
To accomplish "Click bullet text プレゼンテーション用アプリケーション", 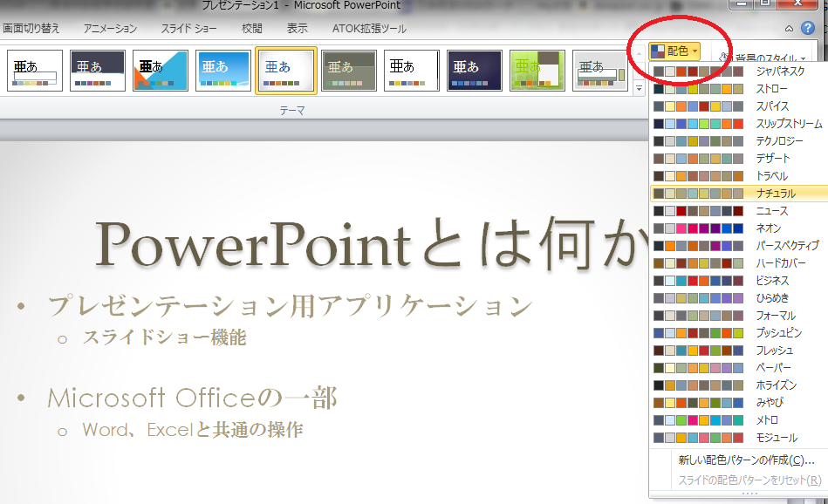I will pos(291,306).
